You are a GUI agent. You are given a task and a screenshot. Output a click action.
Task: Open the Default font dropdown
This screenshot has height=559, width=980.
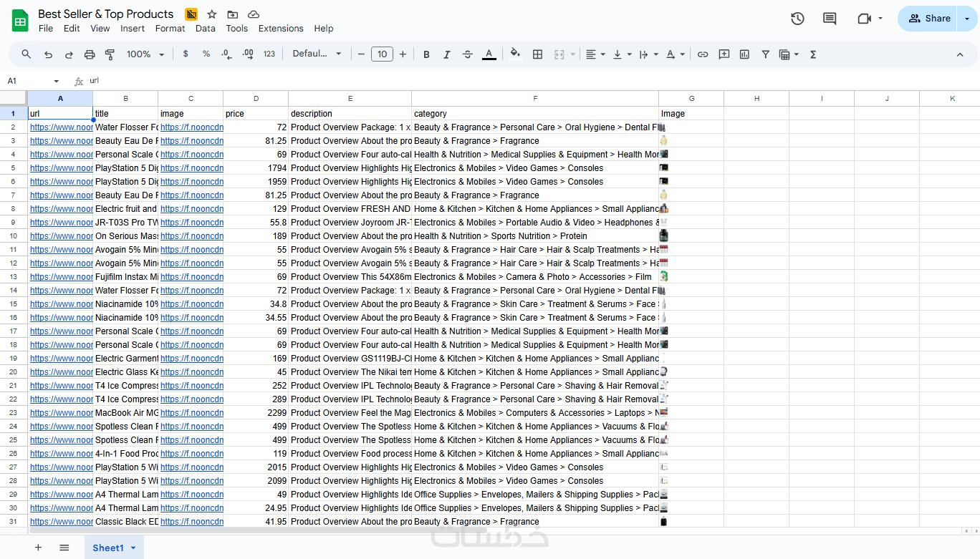pos(317,54)
